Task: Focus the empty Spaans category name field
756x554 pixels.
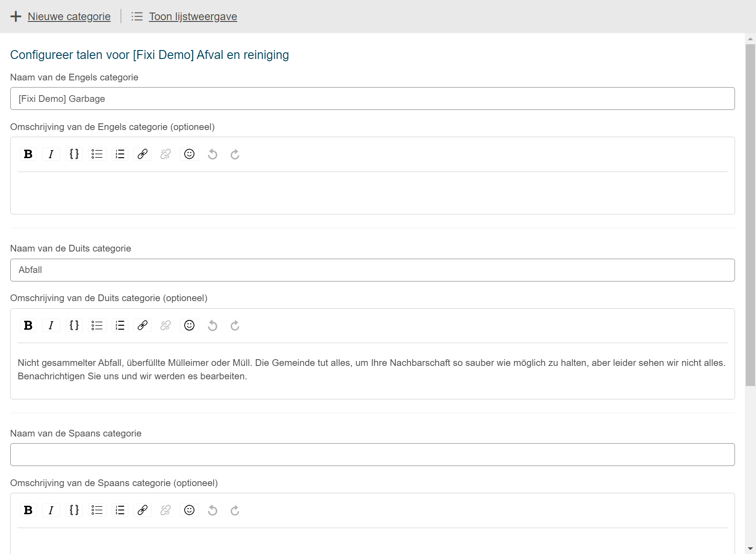Action: (x=372, y=454)
